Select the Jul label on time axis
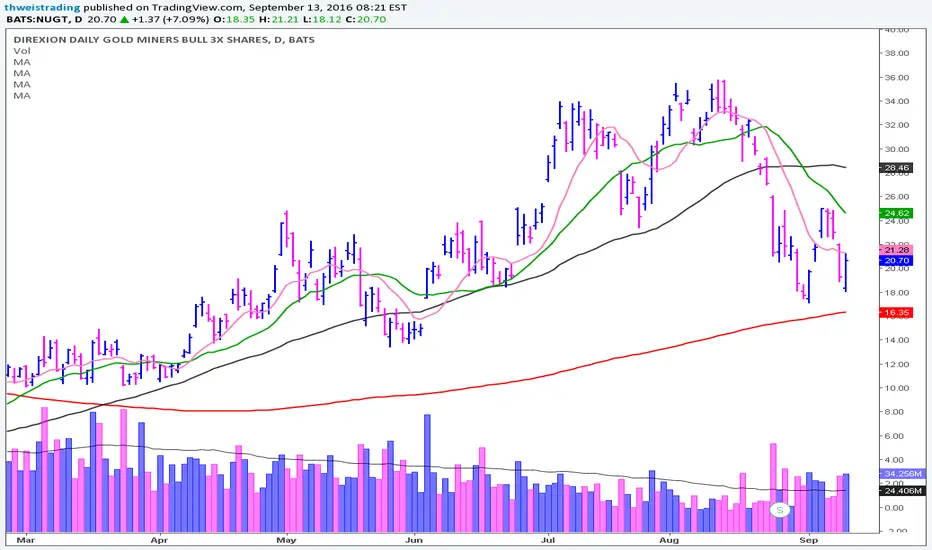 (x=548, y=540)
